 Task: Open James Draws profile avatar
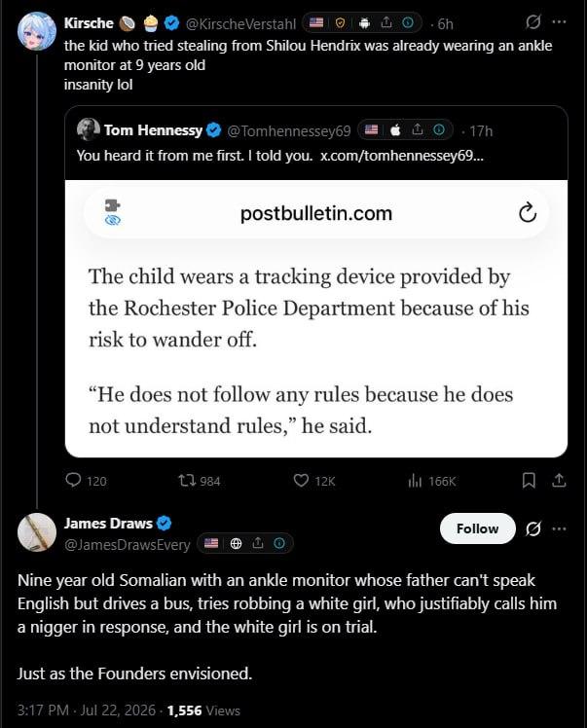tap(37, 532)
